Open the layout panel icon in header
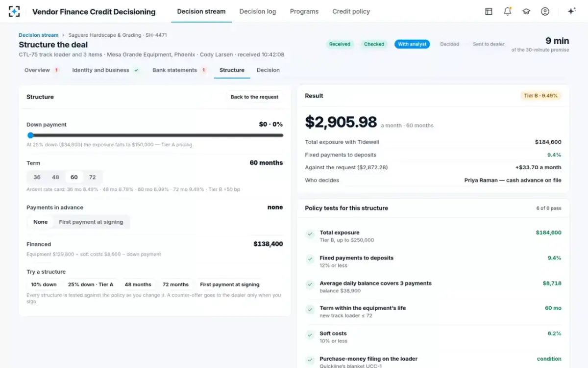The image size is (588, 368). (489, 11)
